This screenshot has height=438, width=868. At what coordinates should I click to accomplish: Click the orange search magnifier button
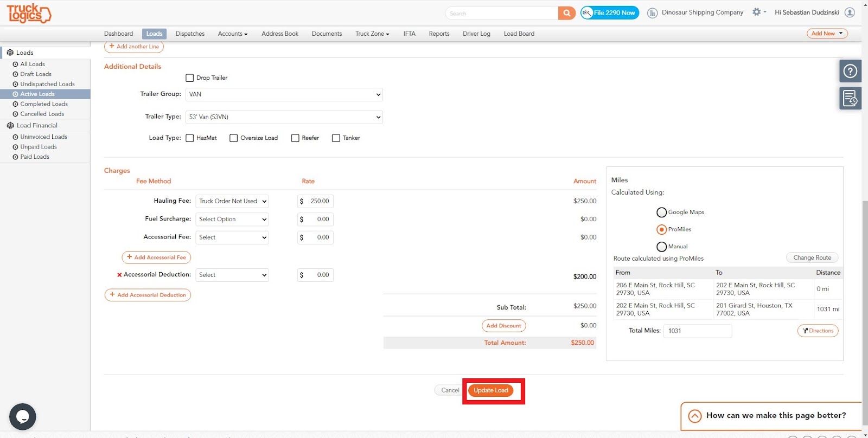coord(566,13)
